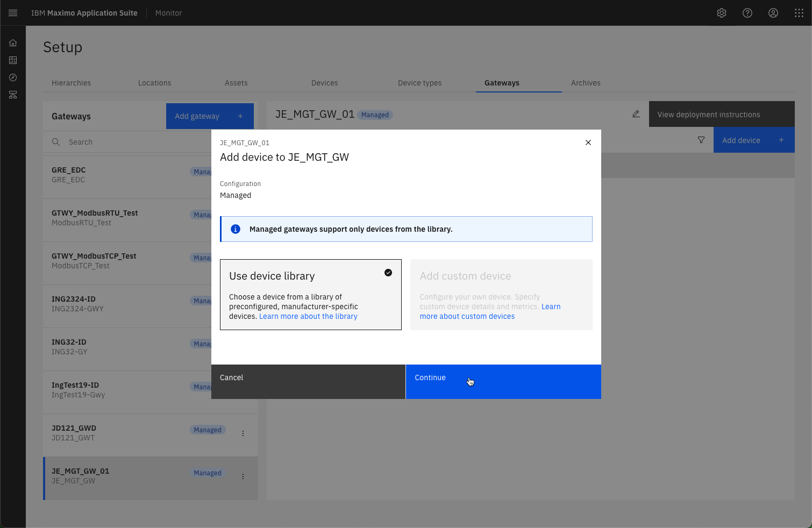The width and height of the screenshot is (812, 528).
Task: Click the edit pencil for JE_MGT_GW_01
Action: [x=636, y=114]
